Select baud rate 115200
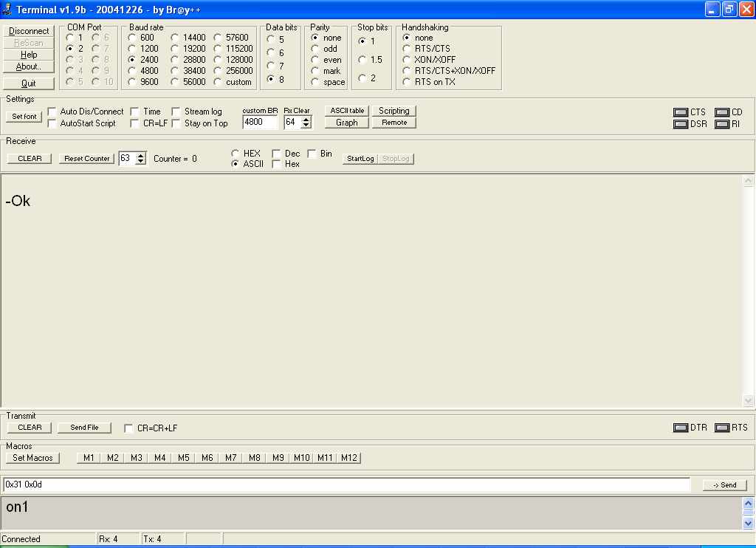 tap(218, 49)
